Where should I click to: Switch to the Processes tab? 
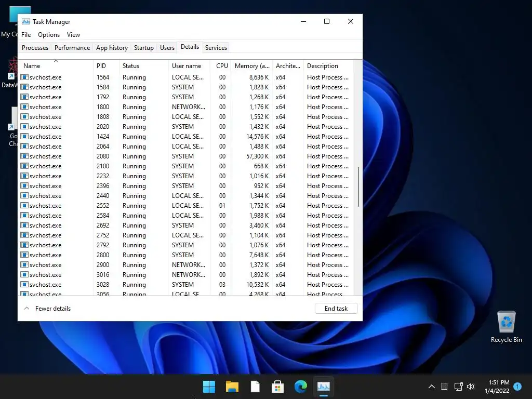[x=35, y=47]
